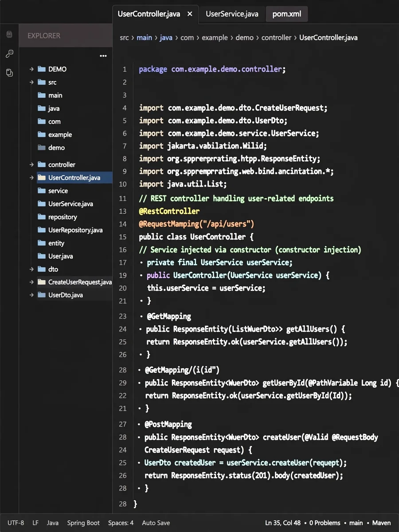Click the folder icon beside example in Explorer
This screenshot has height=532, width=399.
(x=42, y=134)
